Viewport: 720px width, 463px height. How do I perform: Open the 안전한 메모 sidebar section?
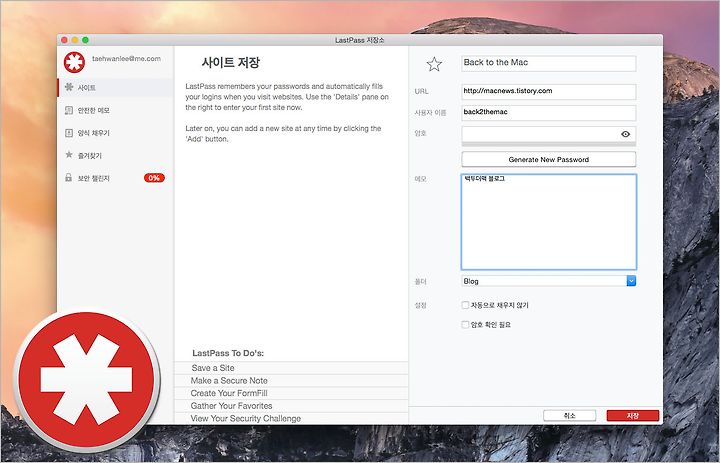point(115,110)
